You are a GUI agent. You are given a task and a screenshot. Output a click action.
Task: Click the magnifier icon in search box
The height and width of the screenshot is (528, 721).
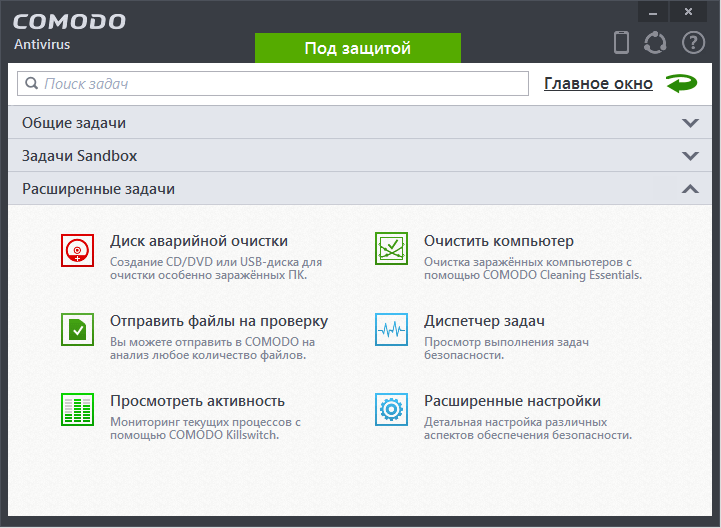coord(31,83)
